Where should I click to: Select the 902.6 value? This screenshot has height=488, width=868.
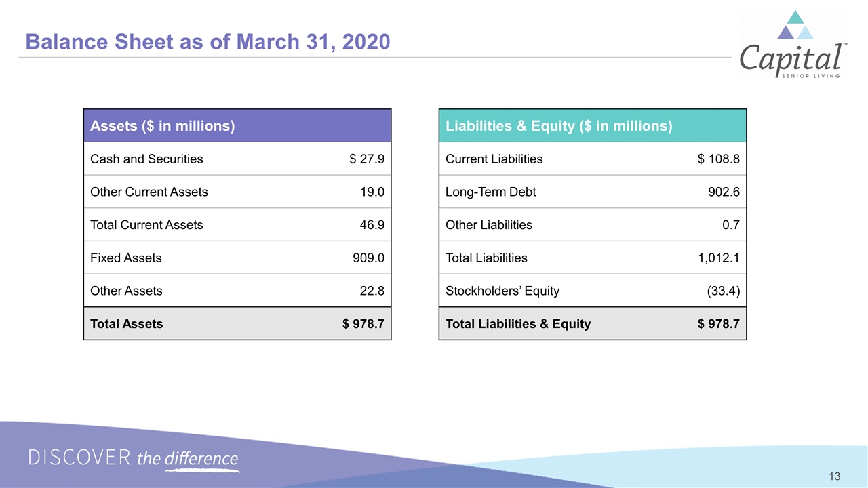(x=724, y=192)
